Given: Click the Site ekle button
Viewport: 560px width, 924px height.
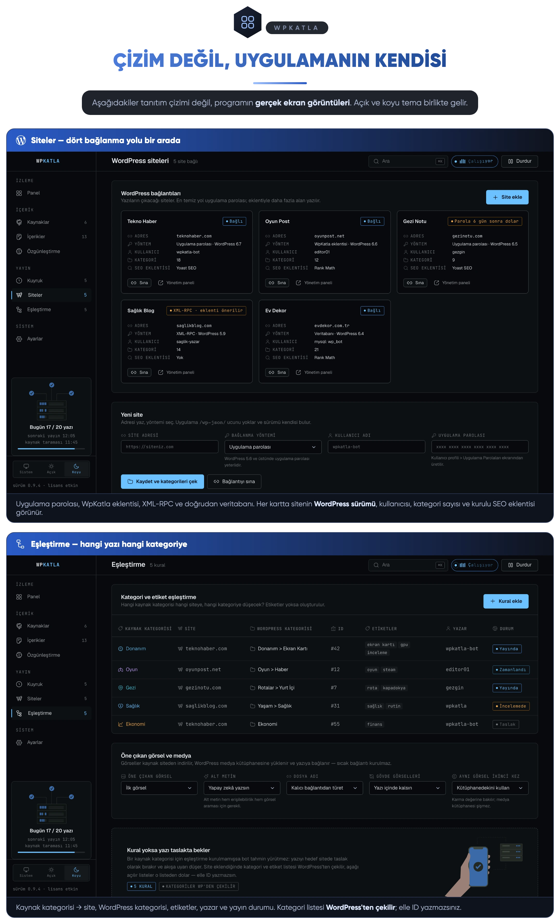Looking at the screenshot, I should pyautogui.click(x=507, y=197).
